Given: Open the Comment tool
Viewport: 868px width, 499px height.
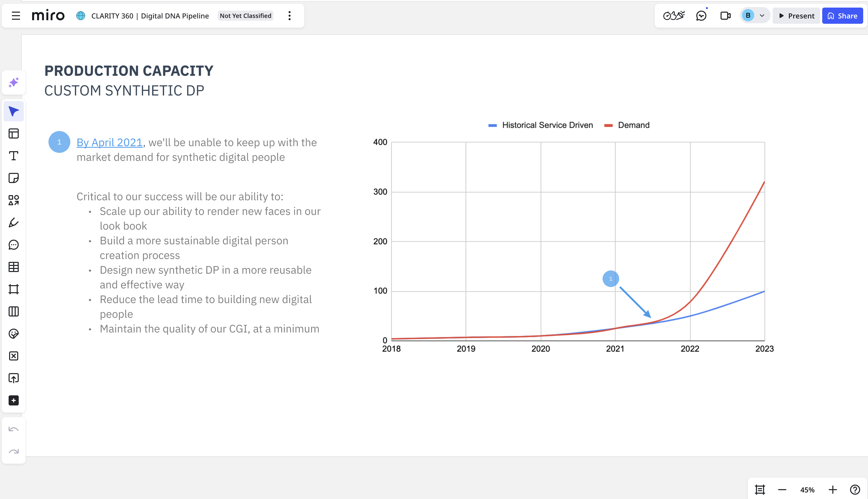Looking at the screenshot, I should [x=14, y=245].
